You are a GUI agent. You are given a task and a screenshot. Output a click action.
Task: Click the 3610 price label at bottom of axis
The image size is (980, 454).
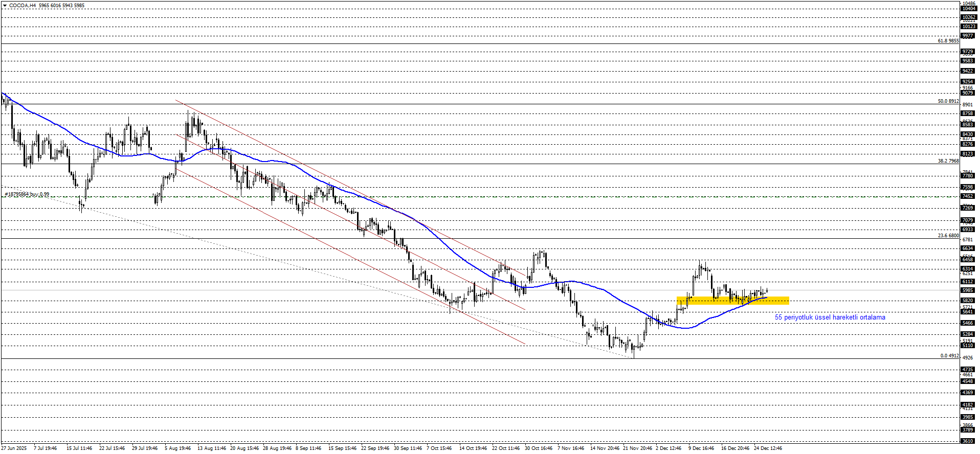pyautogui.click(x=968, y=441)
